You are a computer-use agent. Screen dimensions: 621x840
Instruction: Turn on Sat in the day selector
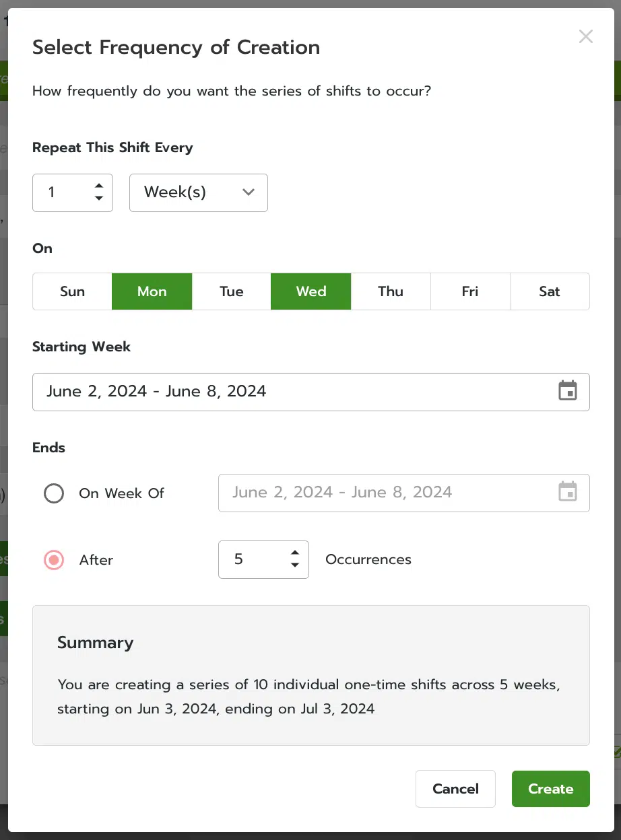click(x=550, y=291)
